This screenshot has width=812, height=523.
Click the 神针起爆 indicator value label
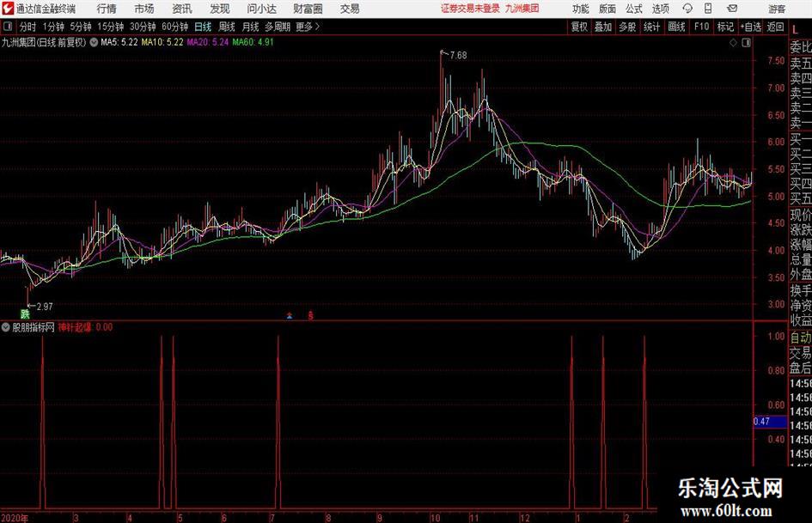[85, 327]
